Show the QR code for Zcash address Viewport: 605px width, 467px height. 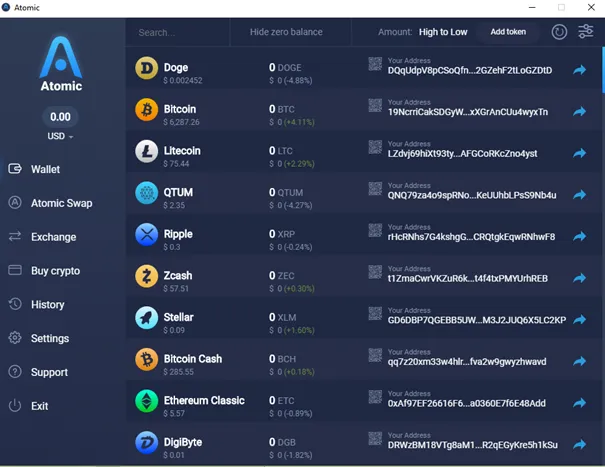point(375,272)
